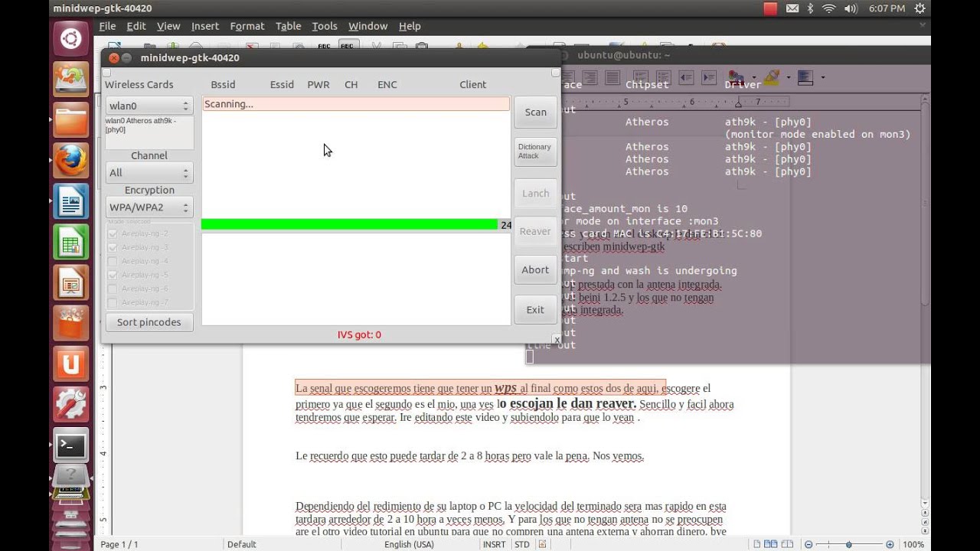Click Writer increase indent icon
The image size is (980, 551).
click(708, 77)
